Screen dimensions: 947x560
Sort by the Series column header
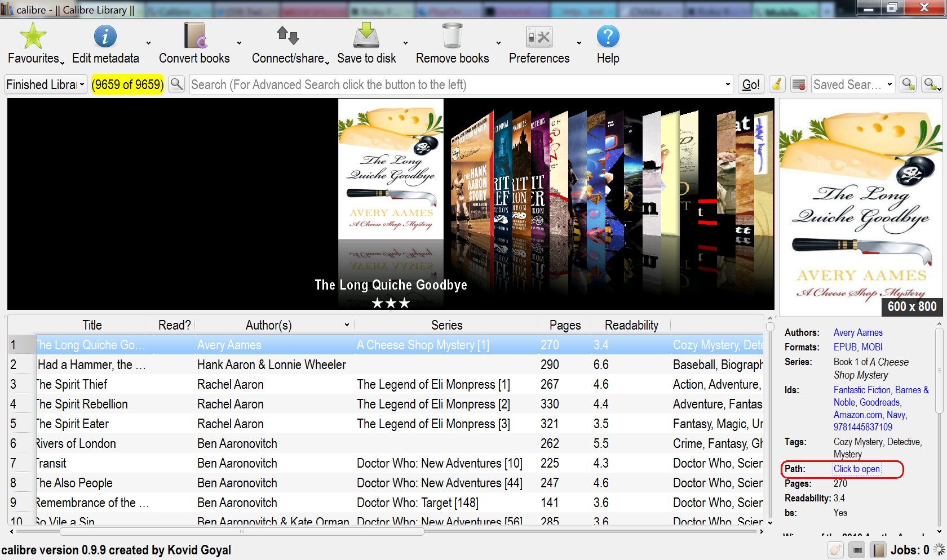coord(446,325)
